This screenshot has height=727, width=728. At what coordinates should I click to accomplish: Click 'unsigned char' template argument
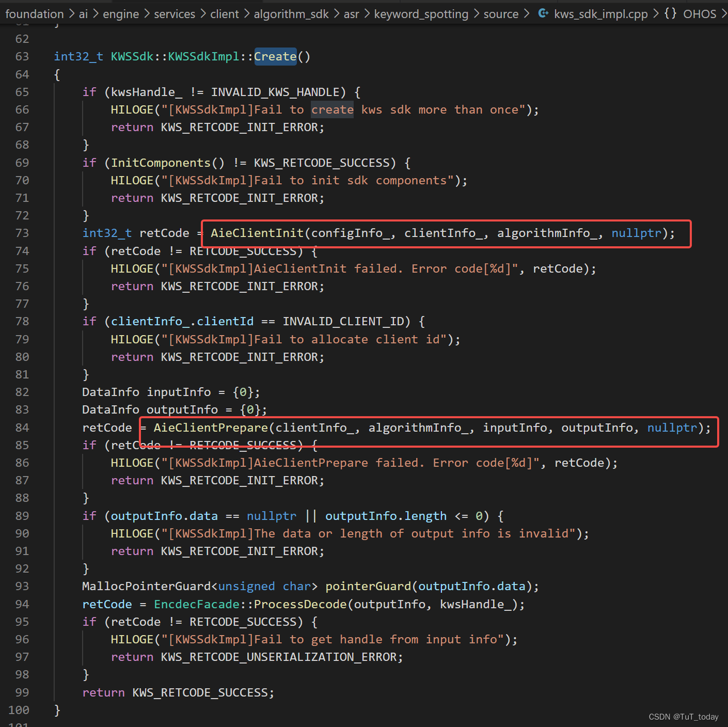tap(264, 586)
